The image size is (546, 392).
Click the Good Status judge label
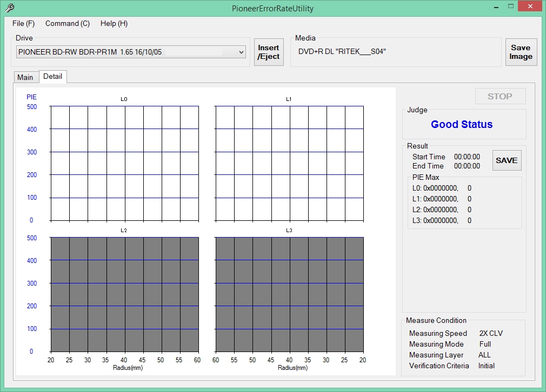pos(462,125)
